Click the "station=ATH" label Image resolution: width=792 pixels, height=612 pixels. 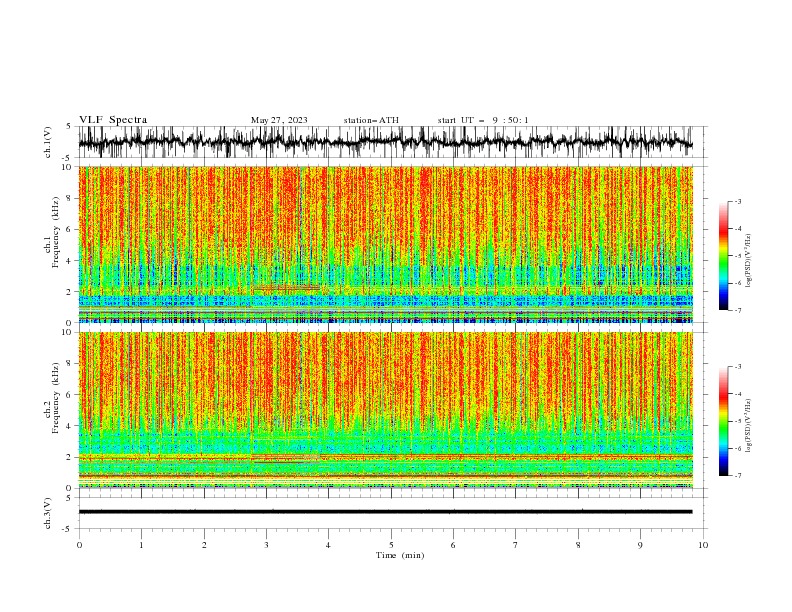click(x=371, y=120)
